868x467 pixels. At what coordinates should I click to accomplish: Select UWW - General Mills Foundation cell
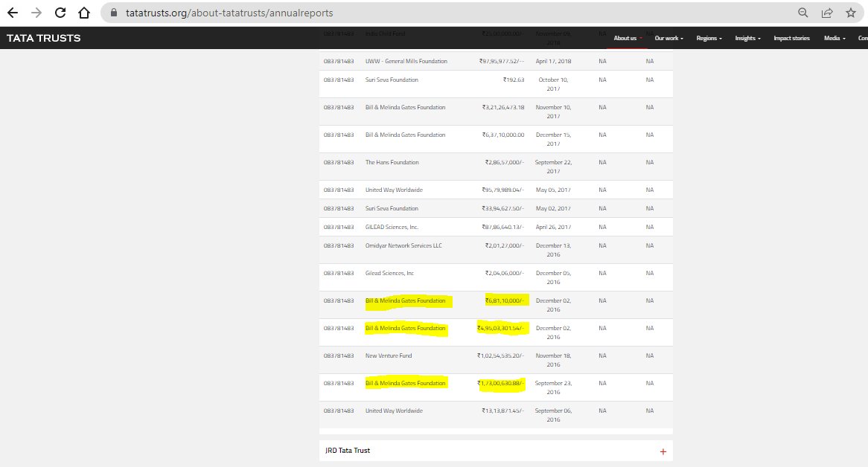click(x=406, y=61)
